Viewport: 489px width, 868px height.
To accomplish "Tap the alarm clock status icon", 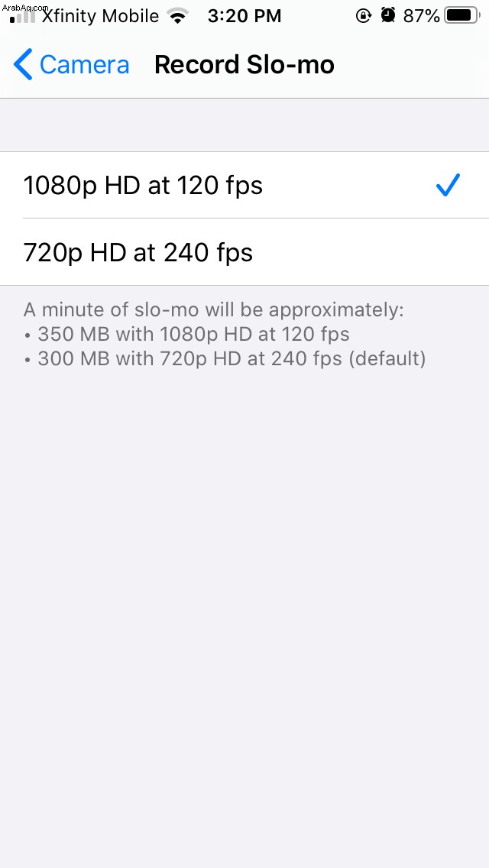I will (388, 16).
